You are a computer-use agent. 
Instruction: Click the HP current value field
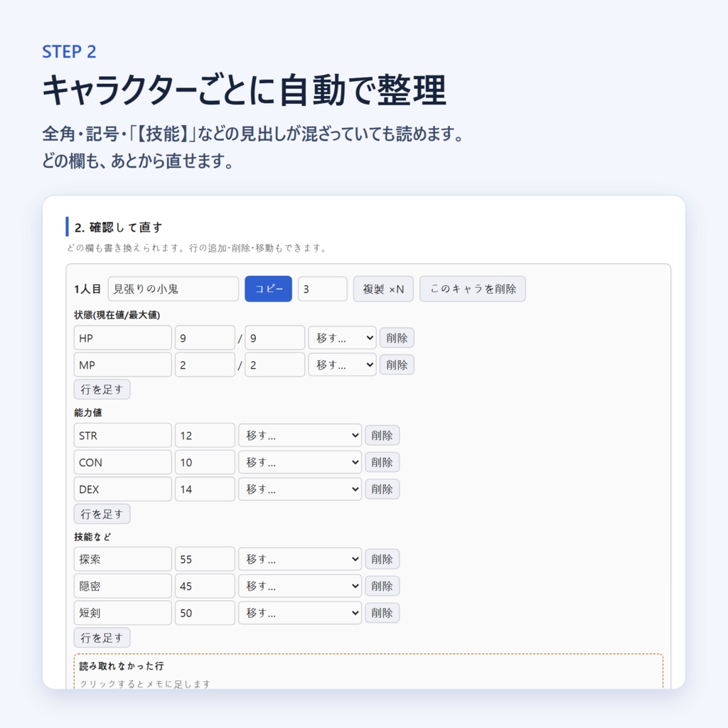(x=205, y=338)
